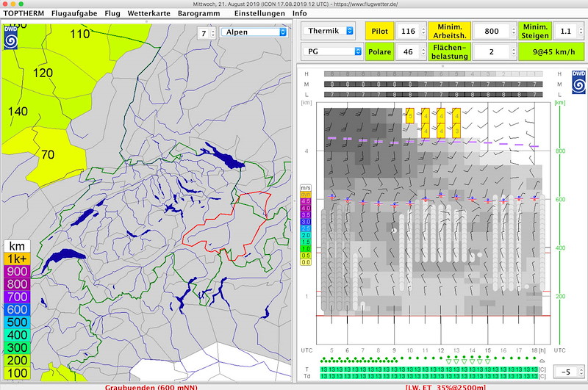Click the yellow cell labeled 5 at 10 UTC

[x=410, y=116]
